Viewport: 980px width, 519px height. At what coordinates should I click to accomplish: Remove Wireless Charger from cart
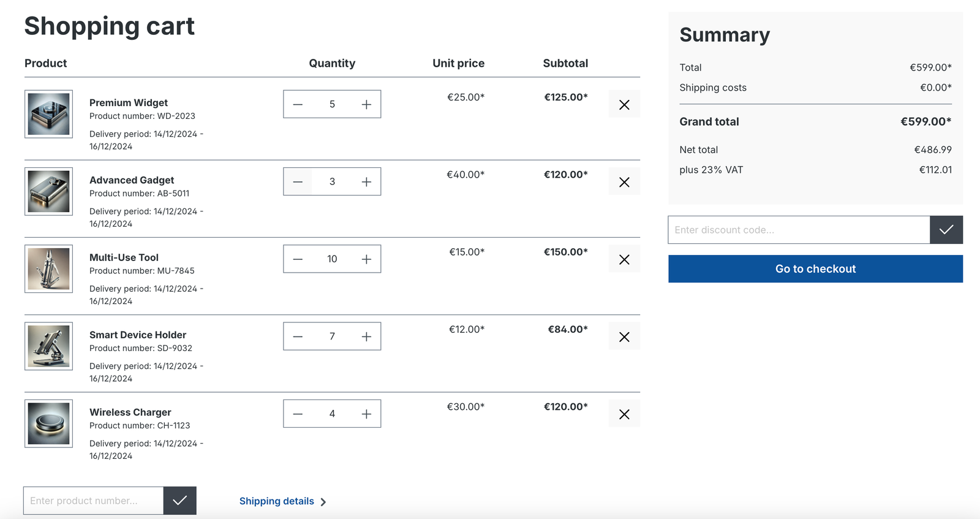[x=624, y=414]
